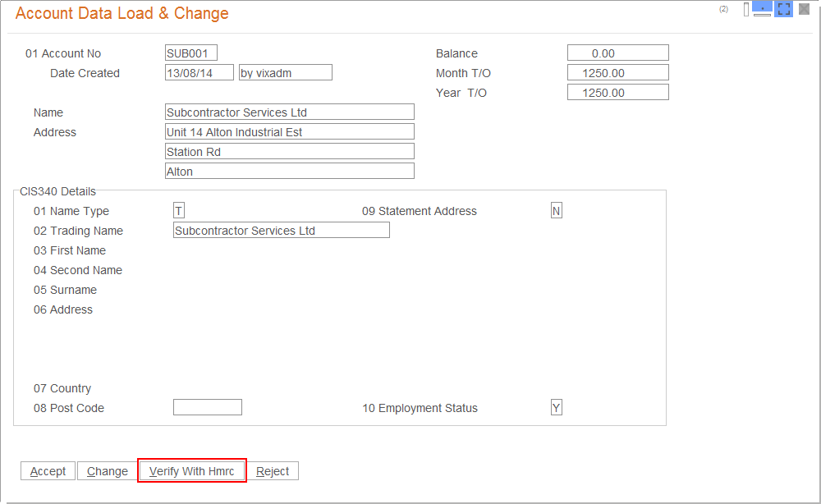Select the Station Rd address line

click(x=289, y=152)
